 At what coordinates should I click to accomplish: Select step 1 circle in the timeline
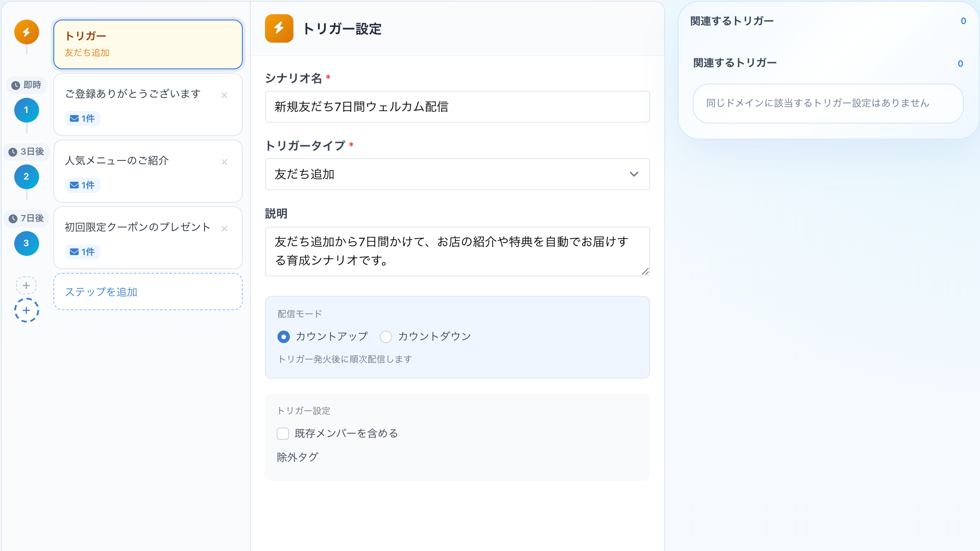(x=27, y=110)
